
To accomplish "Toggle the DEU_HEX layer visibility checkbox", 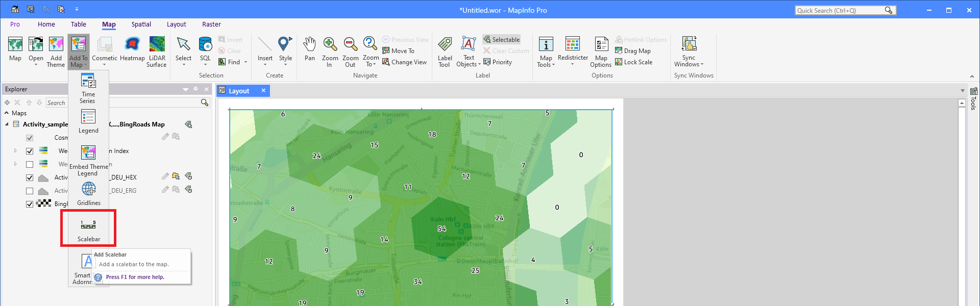I will click(x=30, y=177).
